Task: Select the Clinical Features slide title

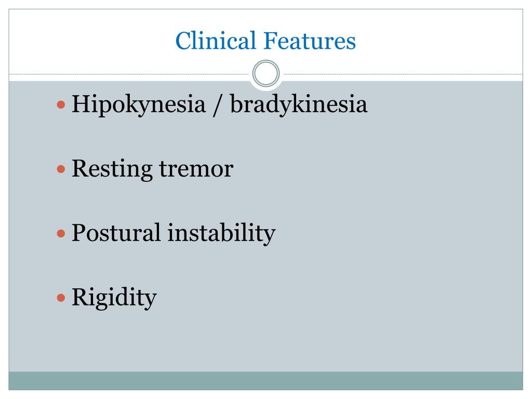Action: pyautogui.click(x=265, y=41)
